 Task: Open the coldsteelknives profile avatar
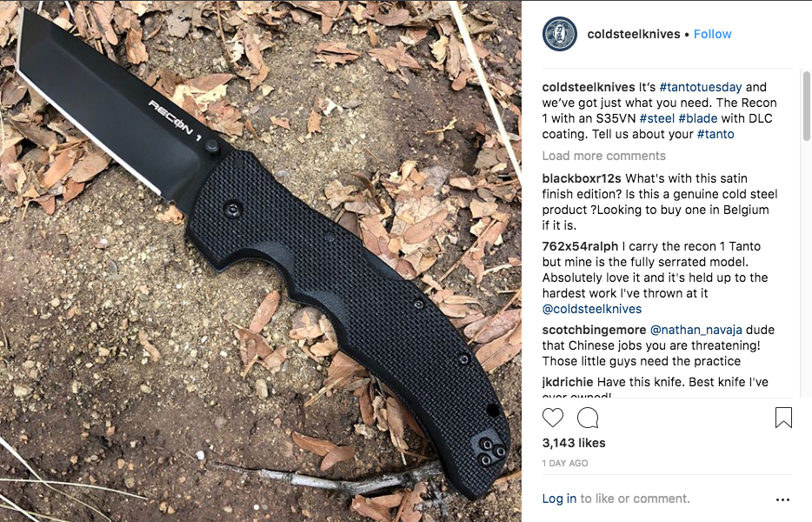coord(559,34)
